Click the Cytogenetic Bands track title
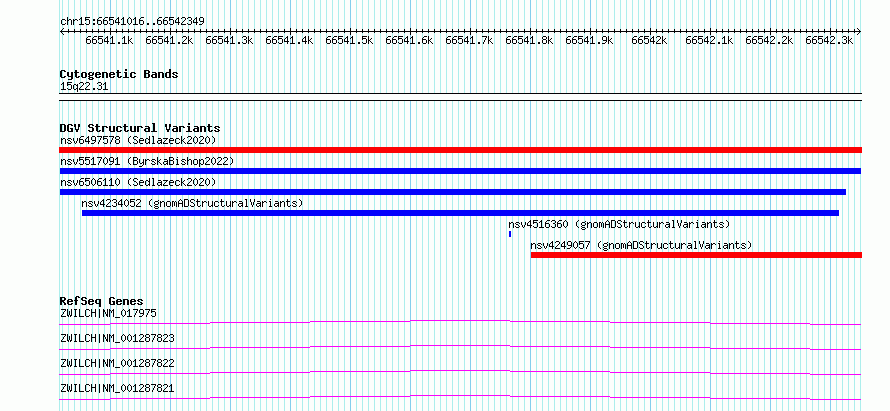Image resolution: width=890 pixels, height=411 pixels. point(119,74)
